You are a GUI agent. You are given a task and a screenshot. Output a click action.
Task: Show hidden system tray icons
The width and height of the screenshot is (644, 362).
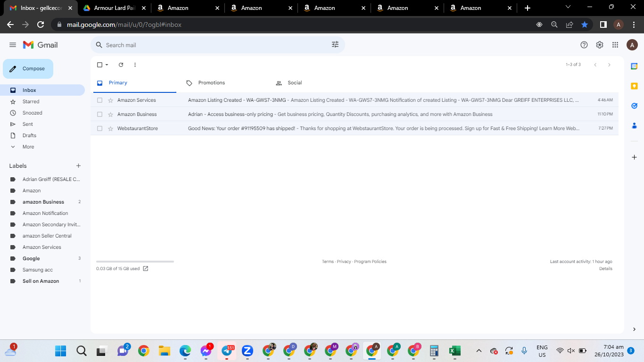click(x=479, y=351)
